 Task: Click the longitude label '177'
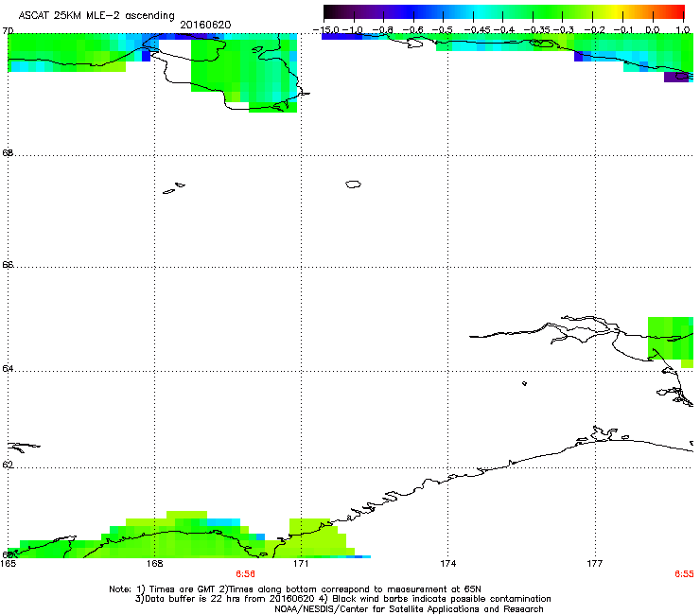point(595,564)
